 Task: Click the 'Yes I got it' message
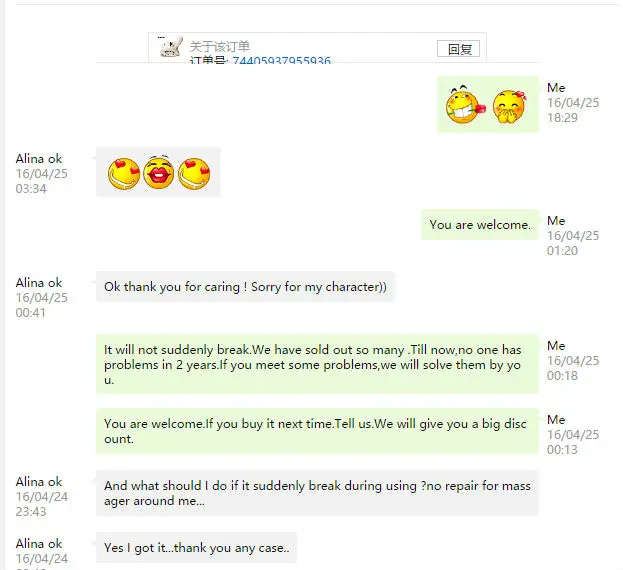click(x=196, y=548)
